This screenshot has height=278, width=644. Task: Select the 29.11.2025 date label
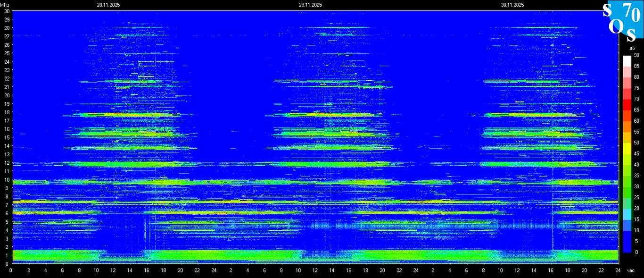(310, 5)
